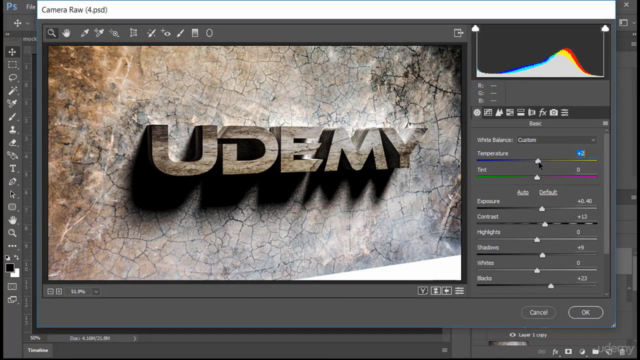The image size is (640, 360).
Task: Select the Lasso tool
Action: point(12,78)
